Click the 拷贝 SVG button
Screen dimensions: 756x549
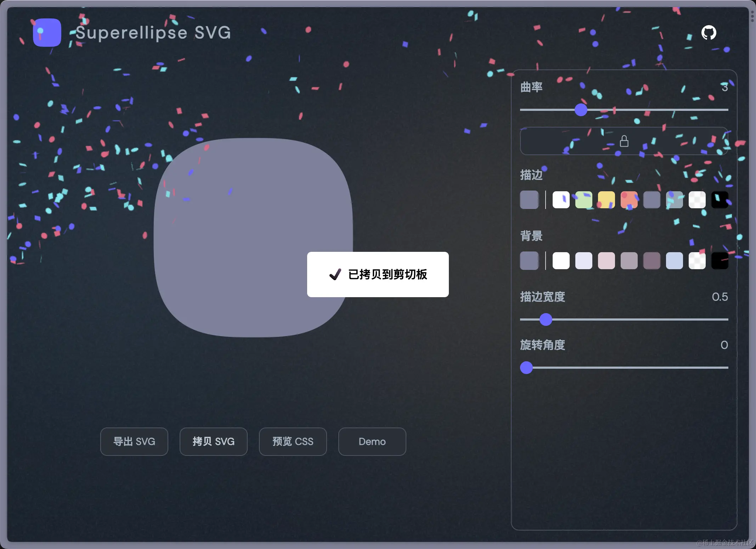coord(213,441)
